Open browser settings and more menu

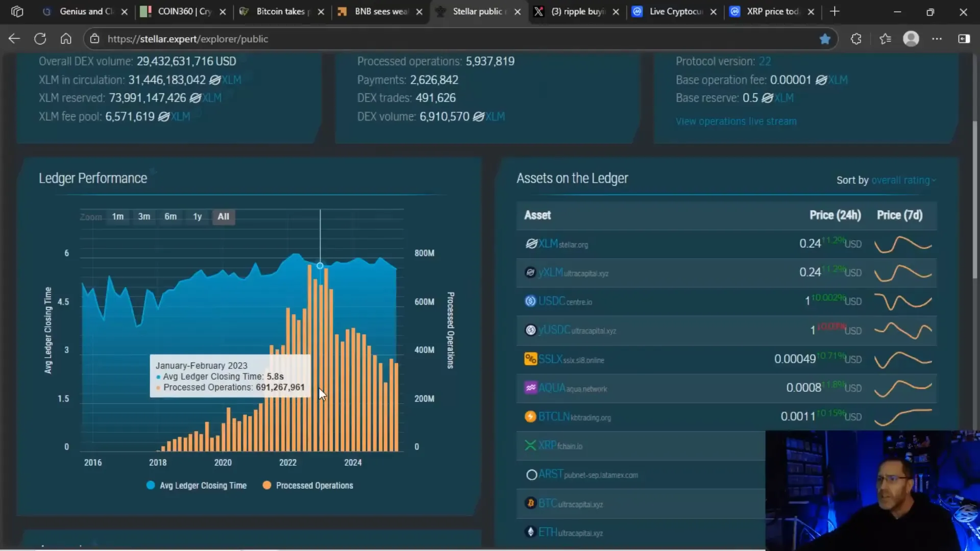tap(937, 39)
